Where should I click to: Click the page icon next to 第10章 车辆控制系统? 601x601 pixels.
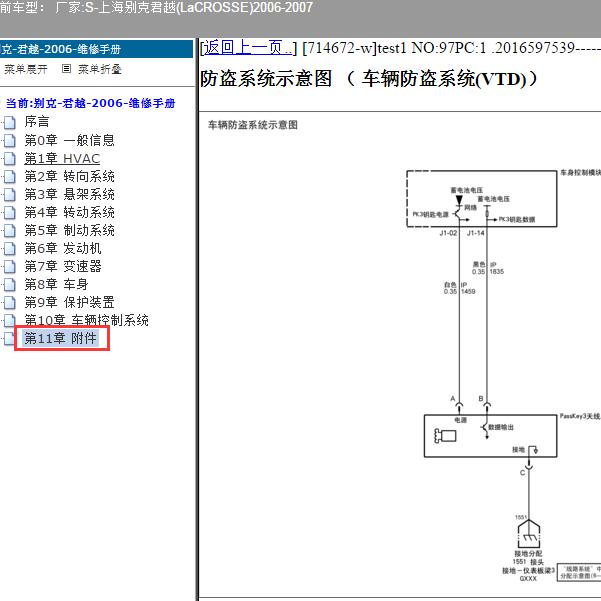click(x=9, y=320)
